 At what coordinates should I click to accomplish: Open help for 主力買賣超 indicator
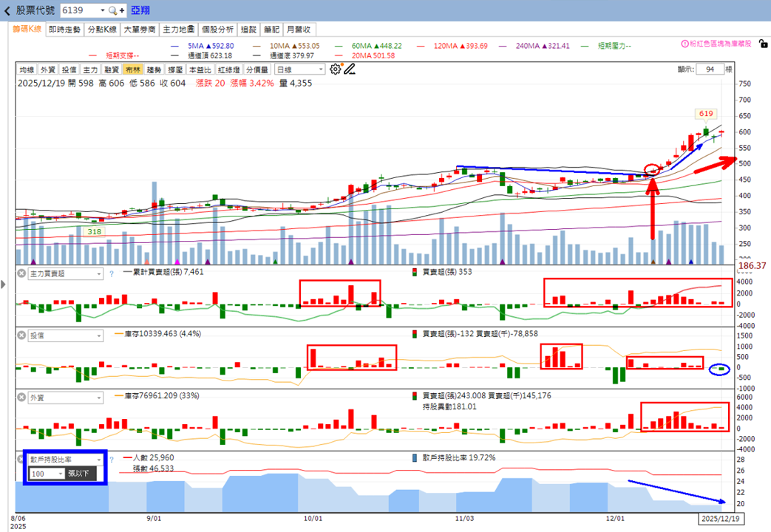point(112,274)
